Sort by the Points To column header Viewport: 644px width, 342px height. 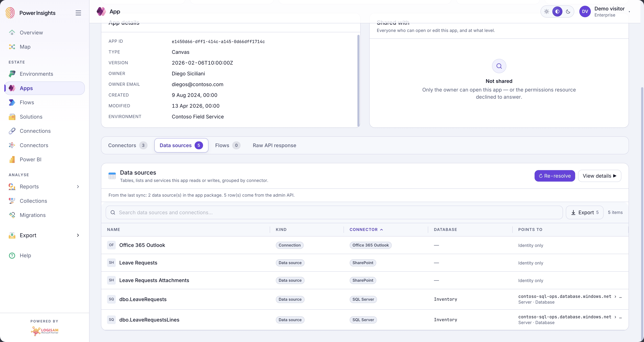tap(530, 229)
